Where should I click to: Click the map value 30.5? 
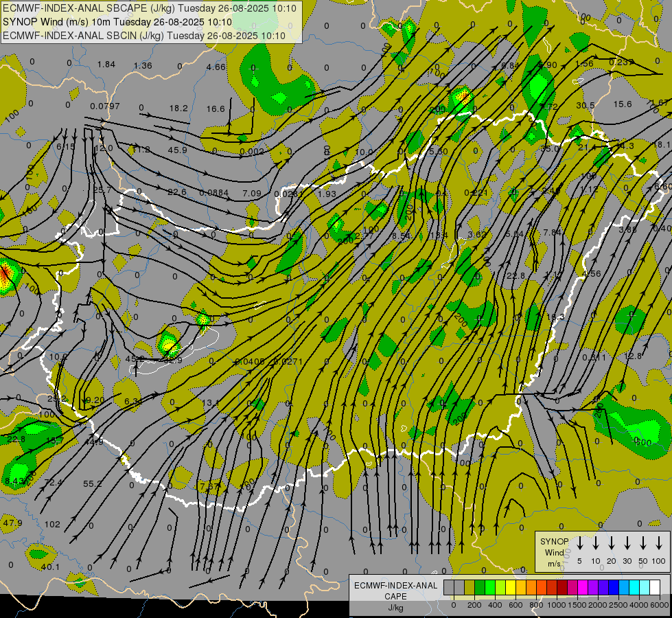click(586, 105)
